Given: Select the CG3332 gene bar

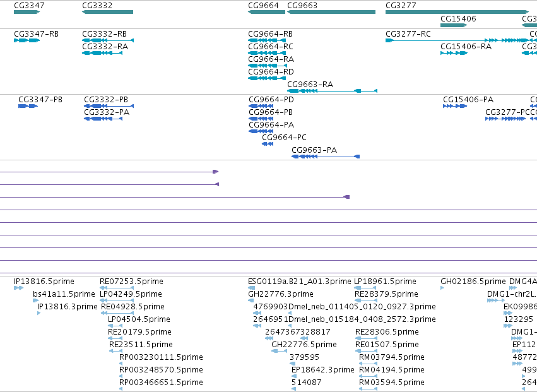Looking at the screenshot, I should pyautogui.click(x=107, y=12).
